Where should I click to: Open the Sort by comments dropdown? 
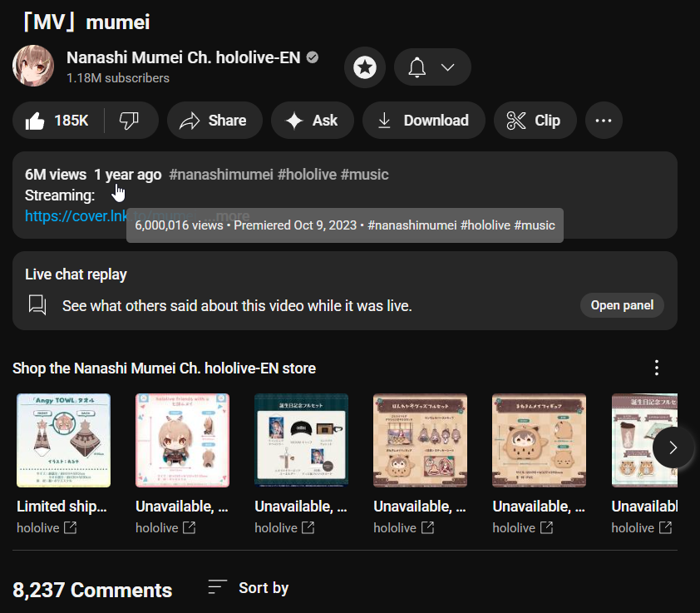(249, 587)
